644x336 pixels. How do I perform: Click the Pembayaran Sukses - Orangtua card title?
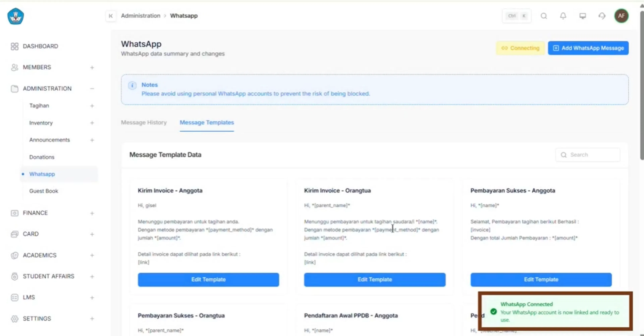[181, 316]
